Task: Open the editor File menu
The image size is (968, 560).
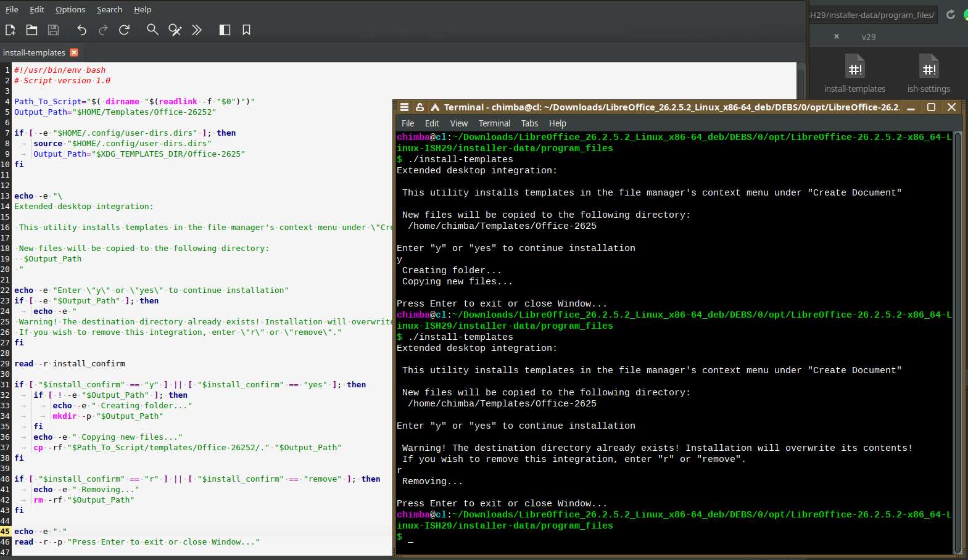Action: [x=12, y=9]
